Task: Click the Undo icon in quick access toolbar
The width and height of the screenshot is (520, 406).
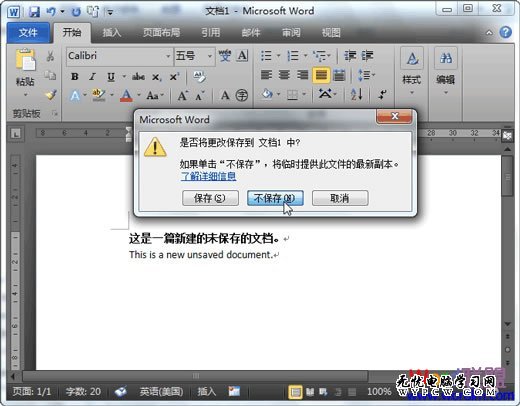Action: click(x=51, y=12)
